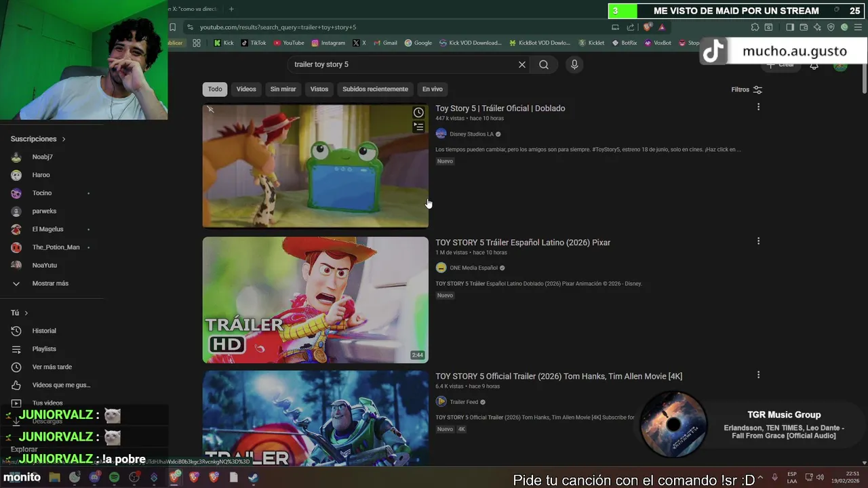Viewport: 868px width, 488px height.
Task: Click the browser address bar URL
Action: pos(278,27)
